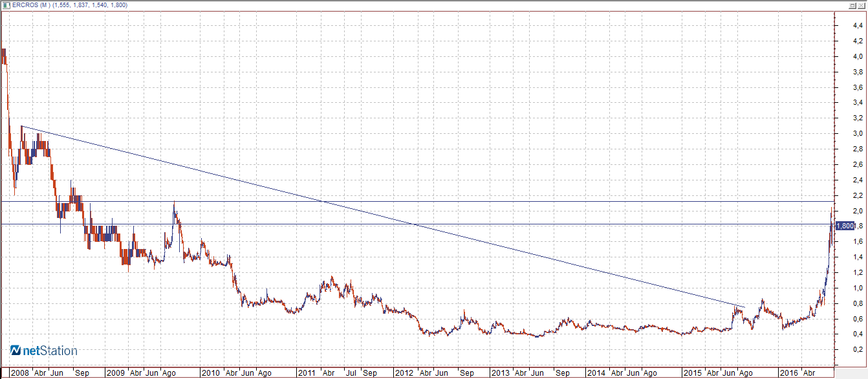Close the ERCROS chart window
This screenshot has width=868, height=379.
(x=862, y=5)
